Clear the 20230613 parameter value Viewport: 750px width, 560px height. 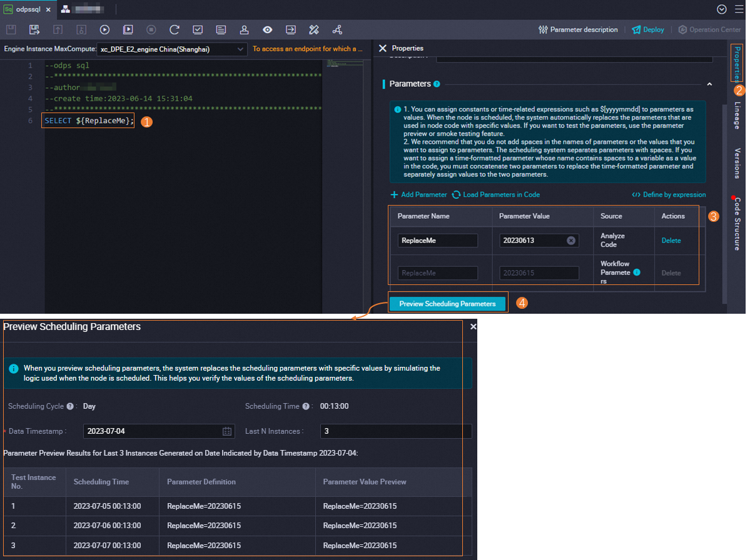571,241
